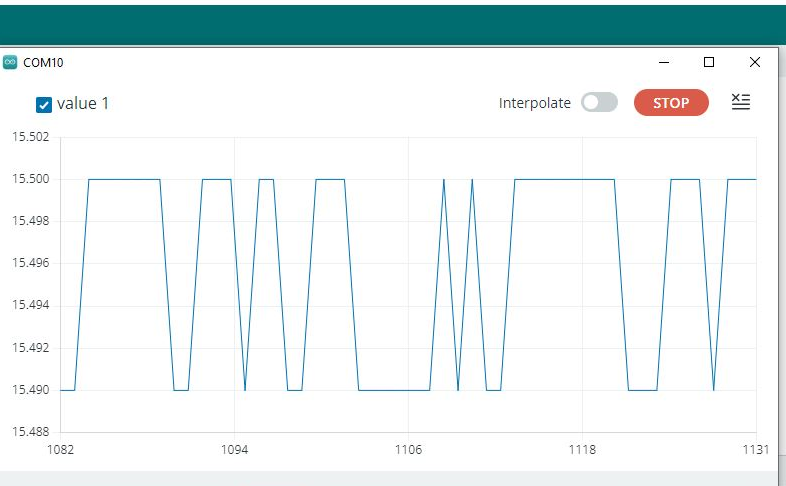Click the Interpolate label text
The height and width of the screenshot is (486, 786).
534,103
